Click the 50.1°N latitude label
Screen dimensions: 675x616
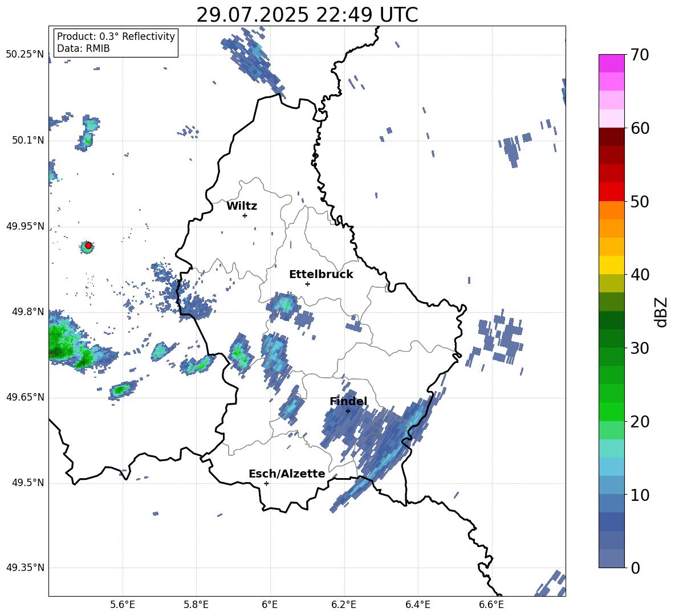[27, 140]
